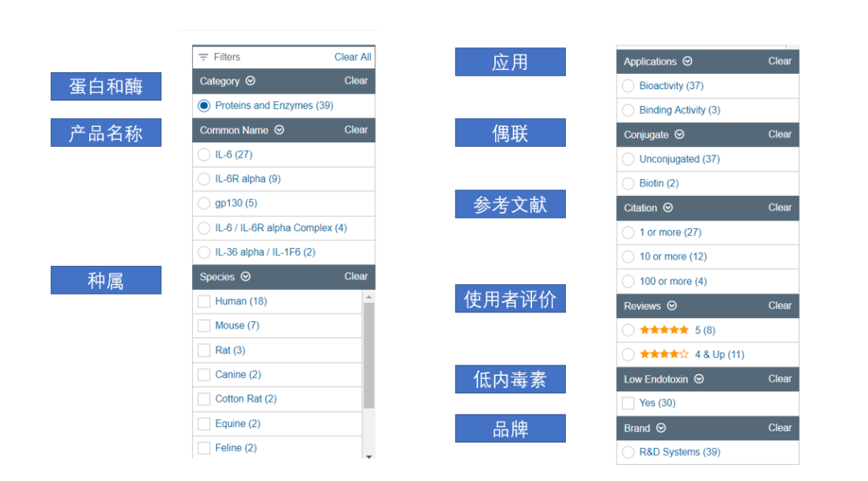Check the Human species checkbox
This screenshot has width=868, height=481.
pos(204,301)
